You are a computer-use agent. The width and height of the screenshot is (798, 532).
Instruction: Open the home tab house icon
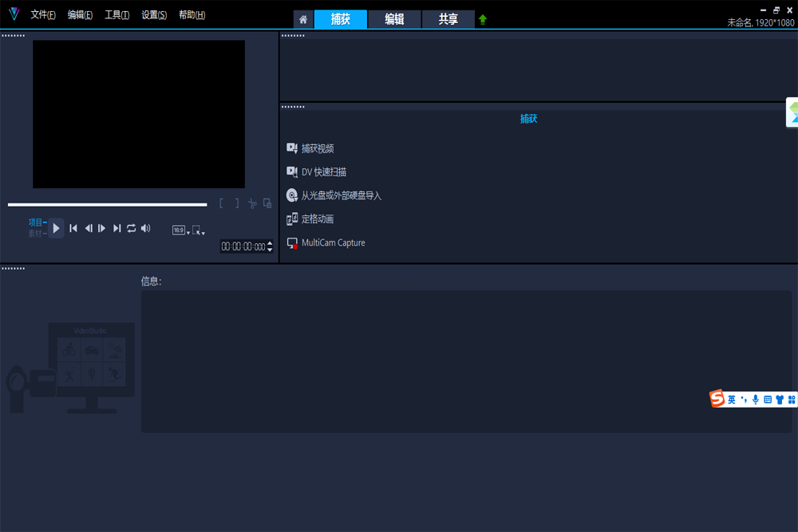[303, 20]
